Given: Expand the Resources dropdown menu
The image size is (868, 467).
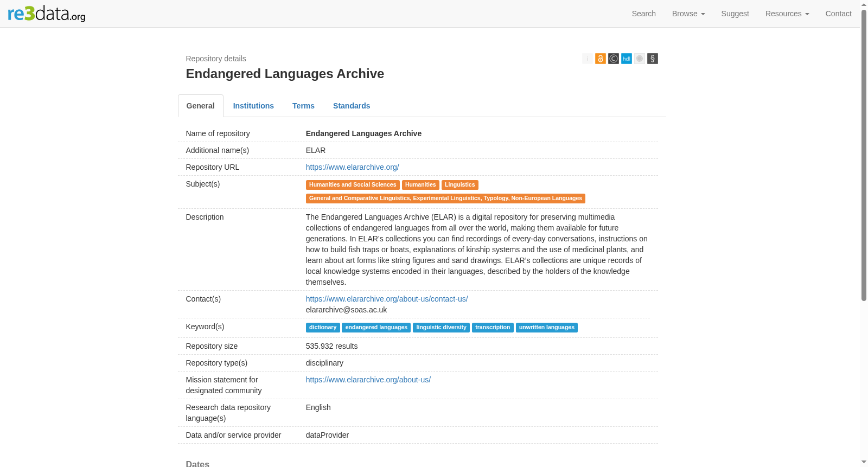Looking at the screenshot, I should [787, 14].
